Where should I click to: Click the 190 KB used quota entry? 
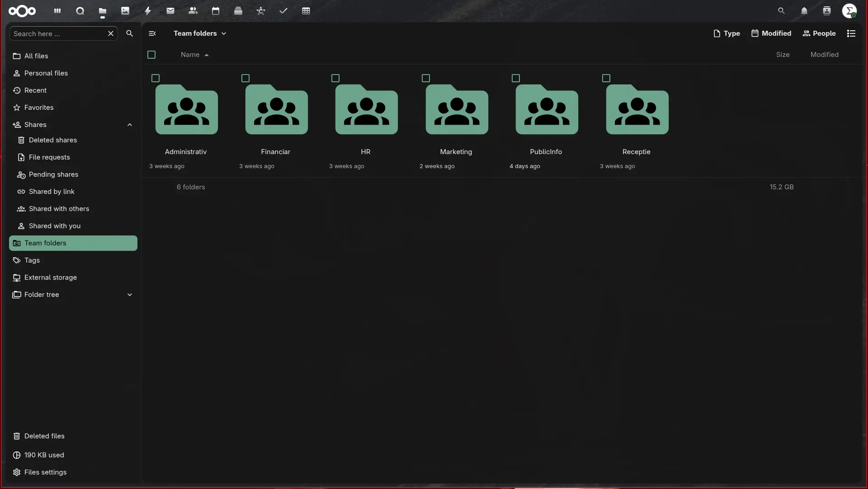(73, 455)
